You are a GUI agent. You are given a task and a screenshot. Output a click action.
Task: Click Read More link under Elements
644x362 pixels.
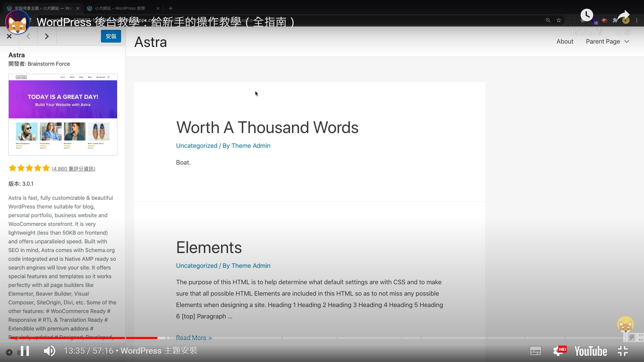pos(194,338)
